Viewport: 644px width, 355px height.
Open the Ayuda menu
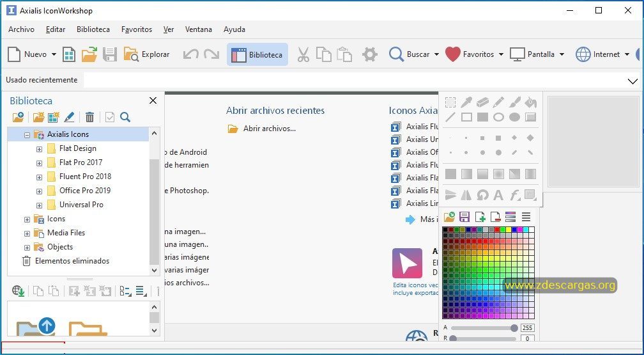234,29
